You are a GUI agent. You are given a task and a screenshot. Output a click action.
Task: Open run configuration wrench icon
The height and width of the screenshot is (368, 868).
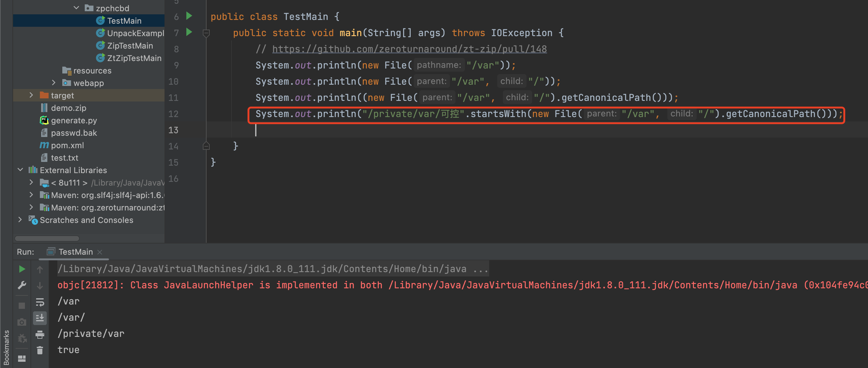pyautogui.click(x=22, y=285)
